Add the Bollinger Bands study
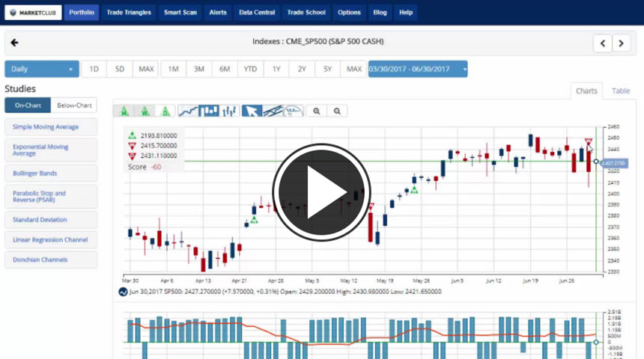Viewport: 644px width, 359px height. pyautogui.click(x=51, y=174)
